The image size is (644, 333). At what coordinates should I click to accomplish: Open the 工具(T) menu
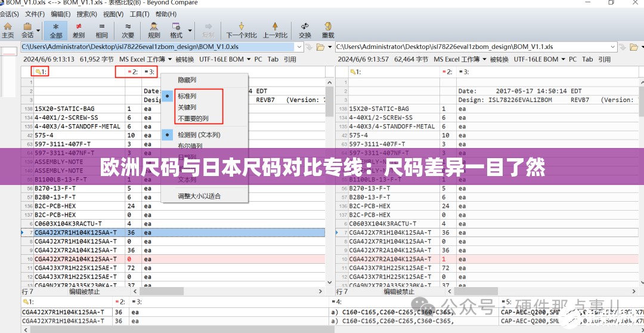pos(139,14)
